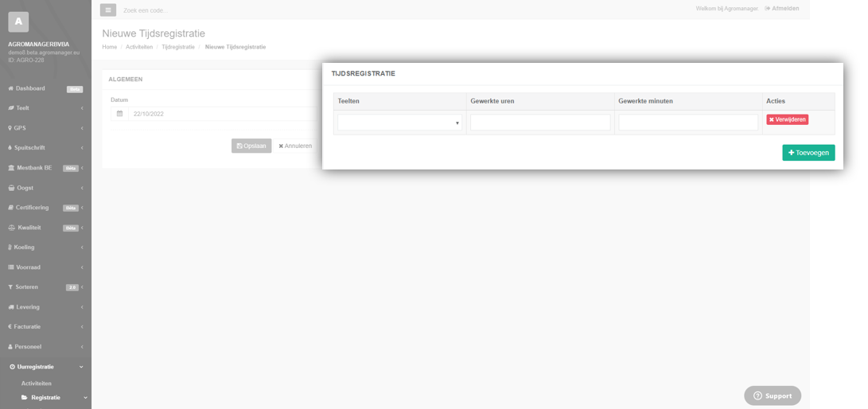Click the Koeling thermometer icon
This screenshot has width=868, height=409.
click(x=10, y=247)
